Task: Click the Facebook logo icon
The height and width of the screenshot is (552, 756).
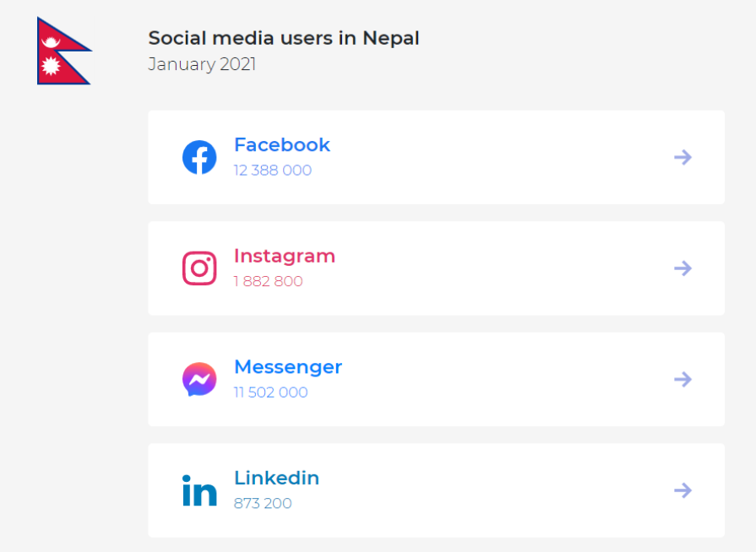Action: point(199,157)
